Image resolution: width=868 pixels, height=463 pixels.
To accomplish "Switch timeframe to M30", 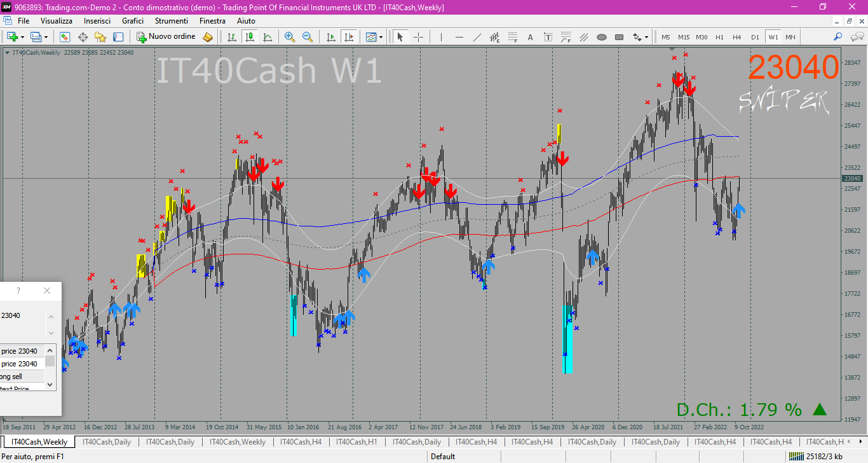I will point(702,37).
